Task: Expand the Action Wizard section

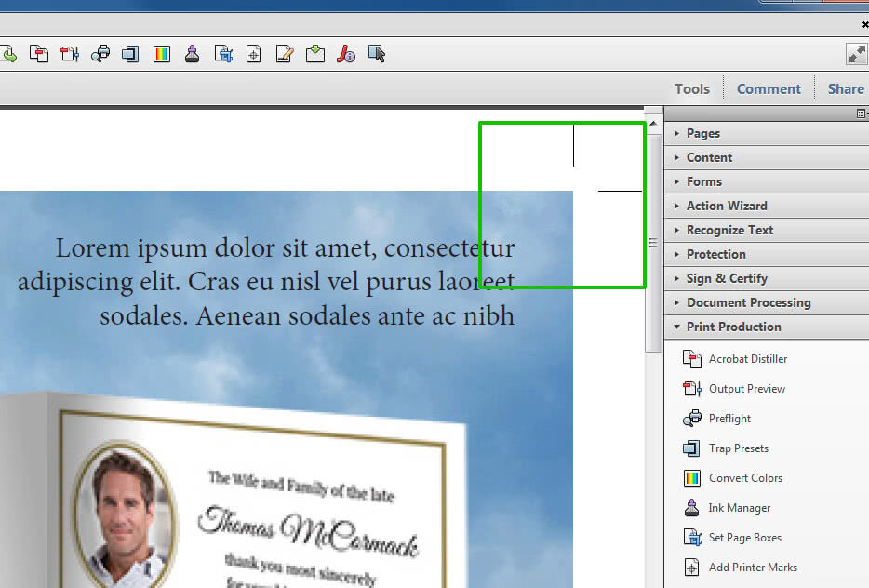Action: (x=767, y=207)
